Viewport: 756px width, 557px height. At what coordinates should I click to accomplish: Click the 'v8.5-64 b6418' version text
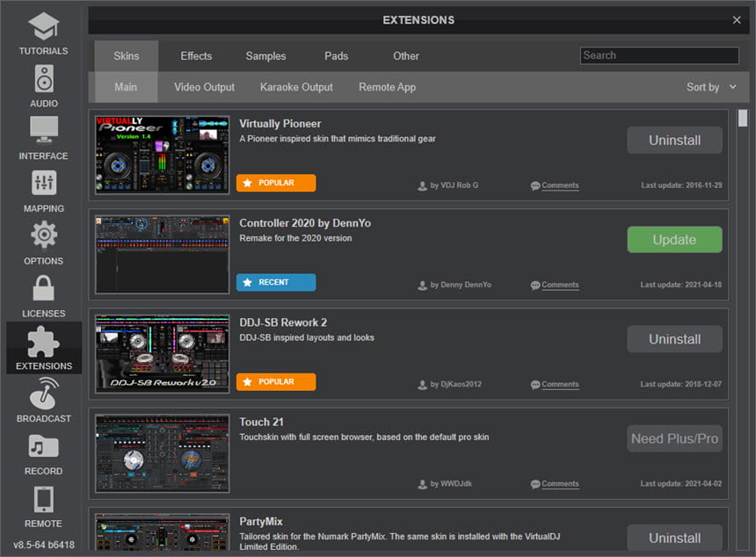[44, 545]
